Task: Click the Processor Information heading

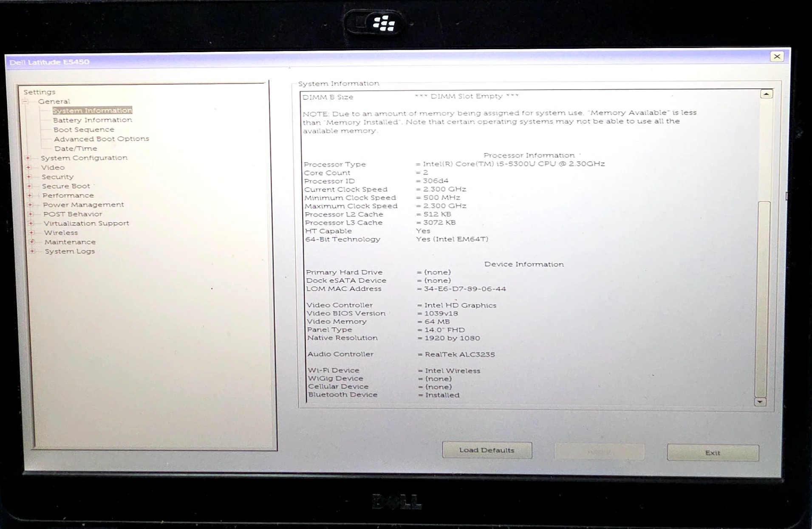Action: click(529, 155)
